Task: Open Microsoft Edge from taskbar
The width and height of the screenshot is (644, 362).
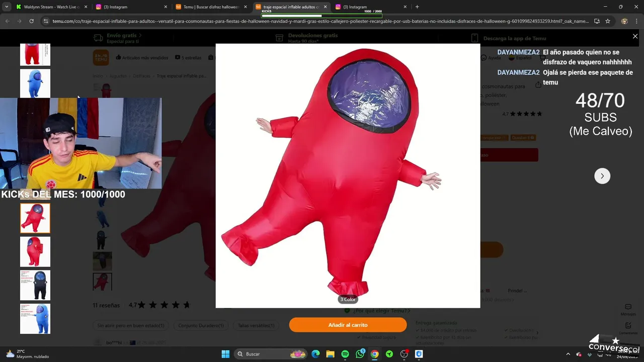Action: (x=315, y=354)
